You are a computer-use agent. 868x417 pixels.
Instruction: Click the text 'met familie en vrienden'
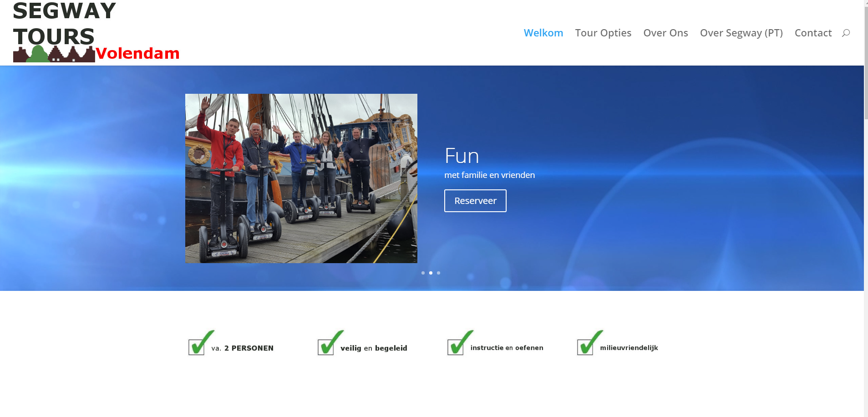(489, 175)
